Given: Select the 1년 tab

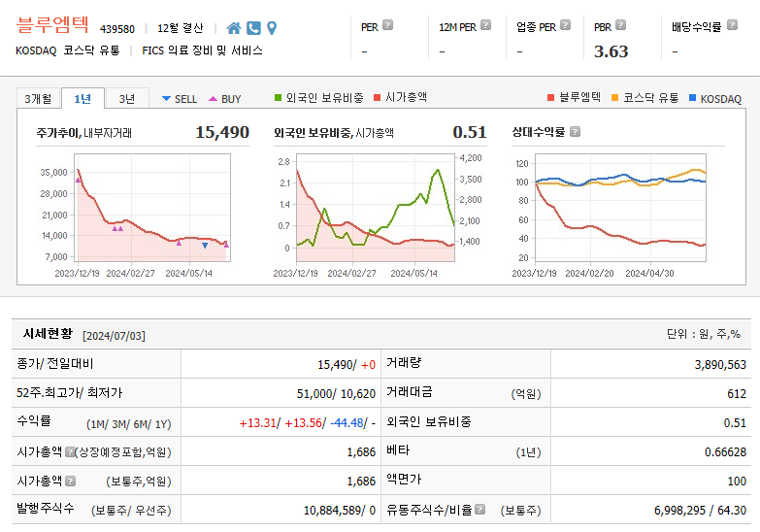Looking at the screenshot, I should 83,98.
